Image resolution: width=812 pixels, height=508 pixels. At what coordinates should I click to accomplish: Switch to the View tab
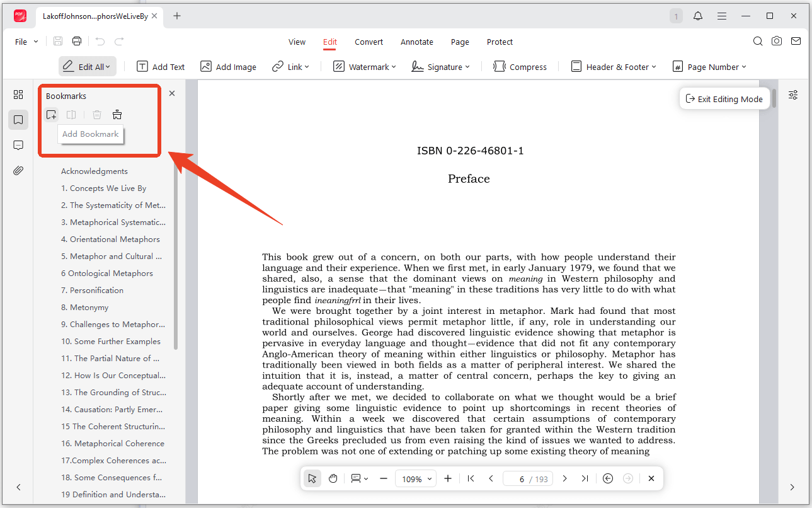click(x=297, y=42)
